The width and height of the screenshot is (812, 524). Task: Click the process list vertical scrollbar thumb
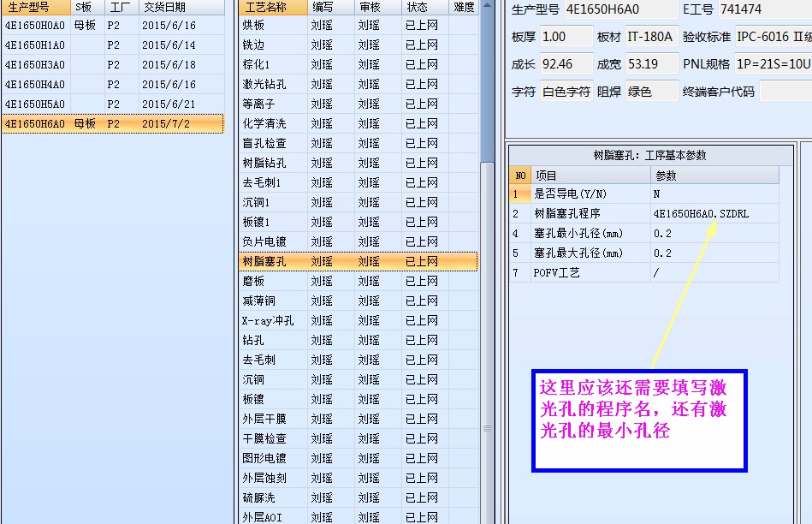pyautogui.click(x=488, y=342)
